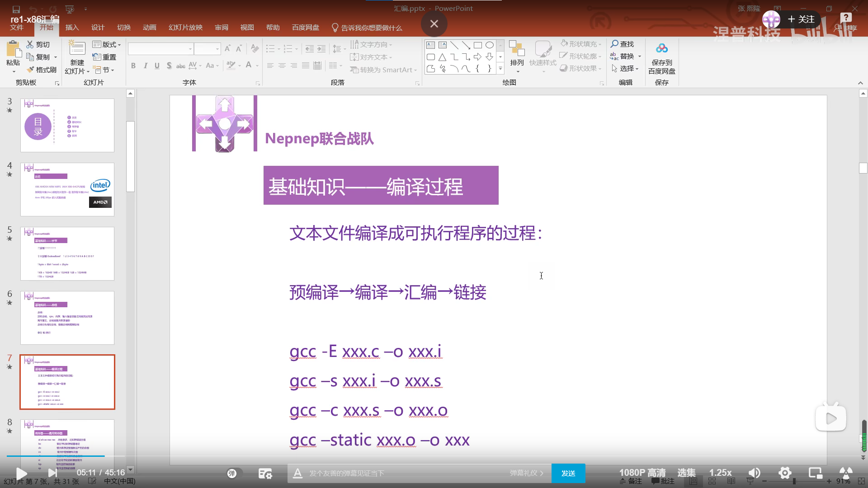The image size is (868, 488).
Task: Open the 1.25x playback speed selector
Action: [720, 473]
